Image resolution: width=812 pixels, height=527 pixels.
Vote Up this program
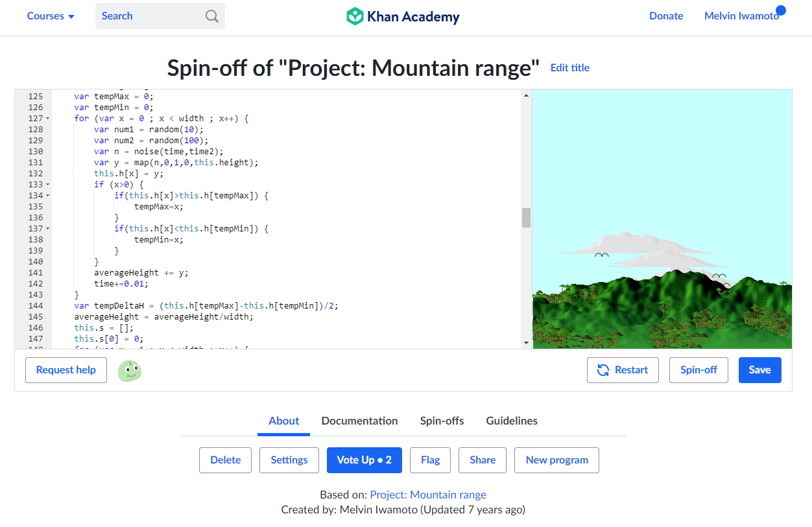364,460
